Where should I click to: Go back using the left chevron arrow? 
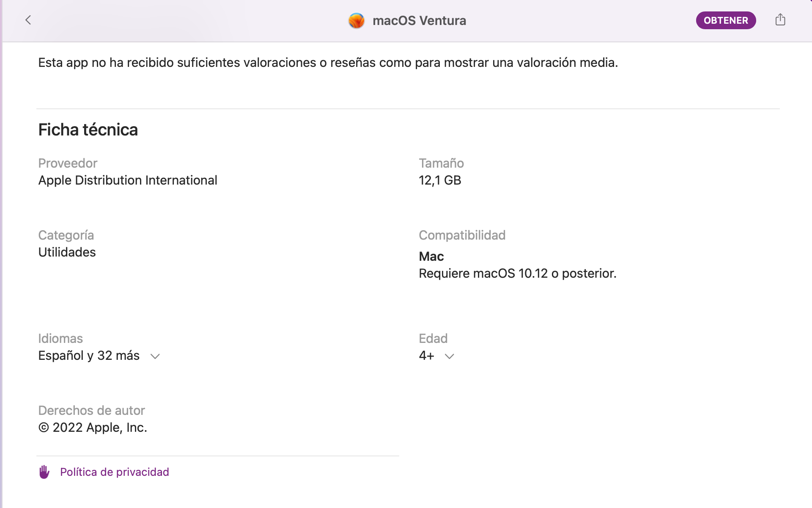point(28,20)
